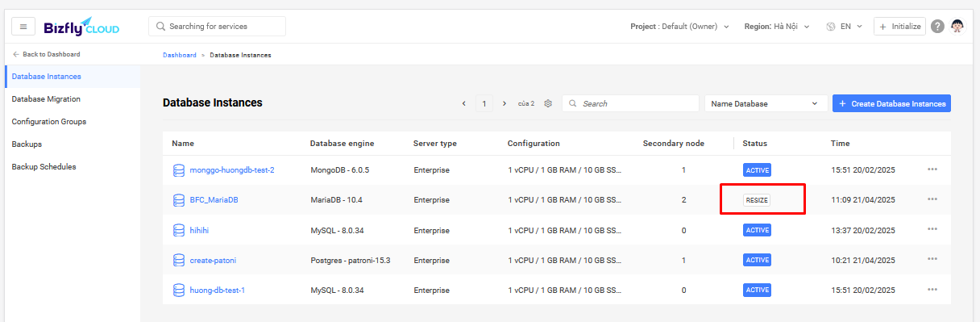Viewport: 980px width, 322px height.
Task: Click time 10:21 21/04/2025 cell
Action: tap(863, 260)
